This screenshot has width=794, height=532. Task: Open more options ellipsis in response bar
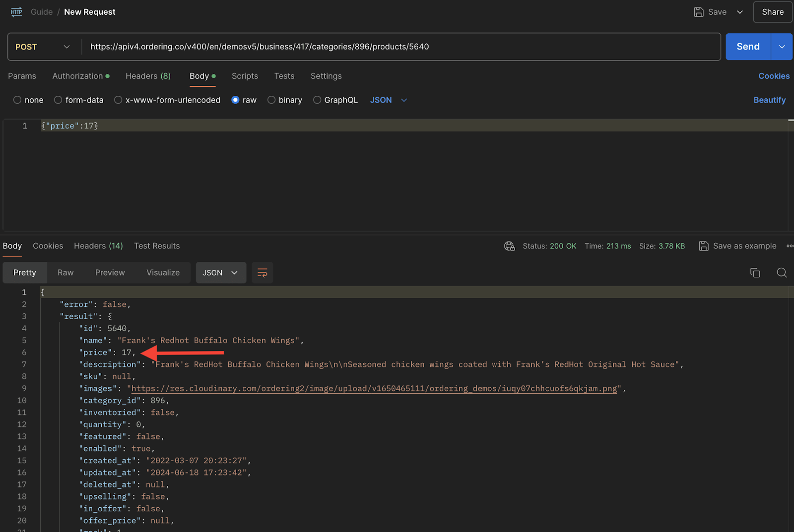[x=790, y=246]
